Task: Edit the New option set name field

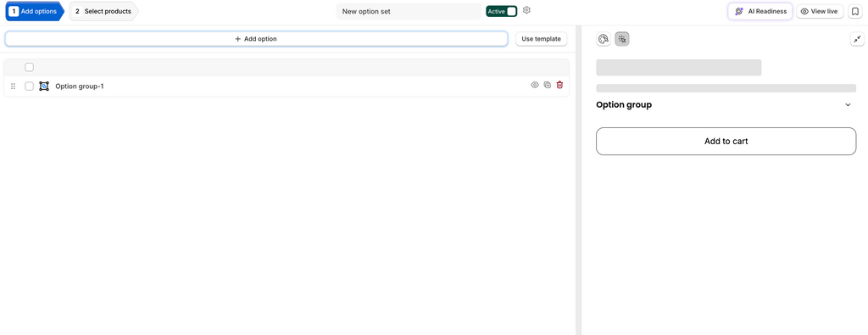Action: pos(409,11)
